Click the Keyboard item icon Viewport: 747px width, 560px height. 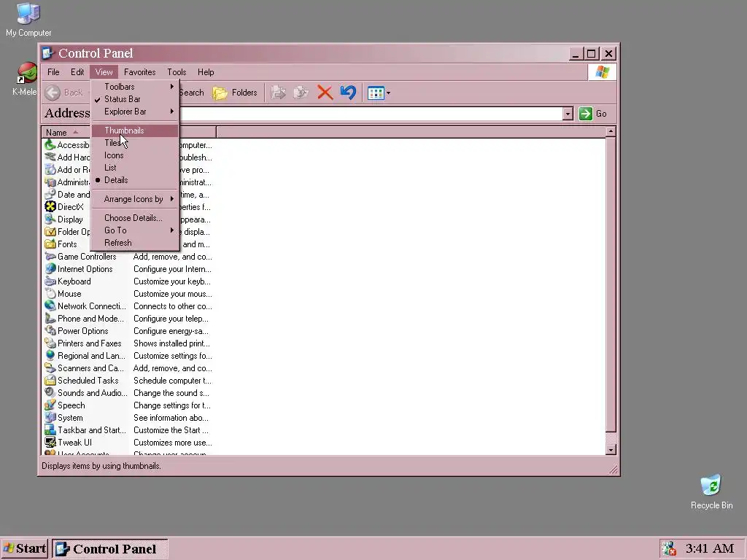click(50, 281)
